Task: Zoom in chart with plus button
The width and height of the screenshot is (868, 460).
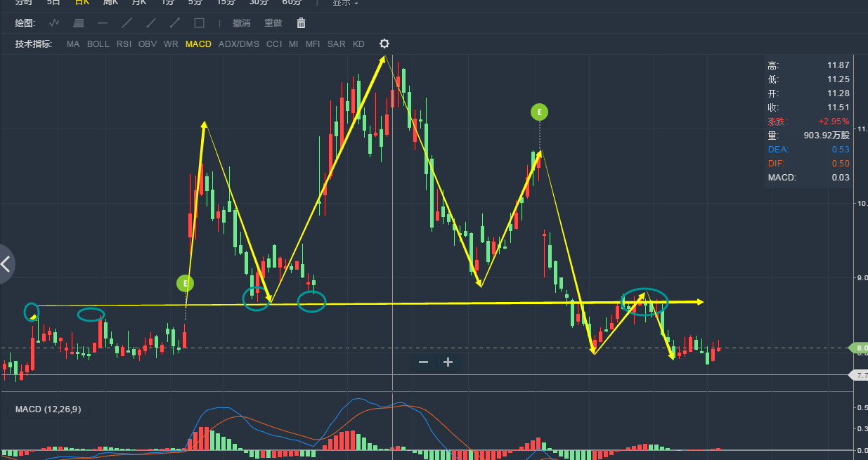Action: (x=448, y=362)
